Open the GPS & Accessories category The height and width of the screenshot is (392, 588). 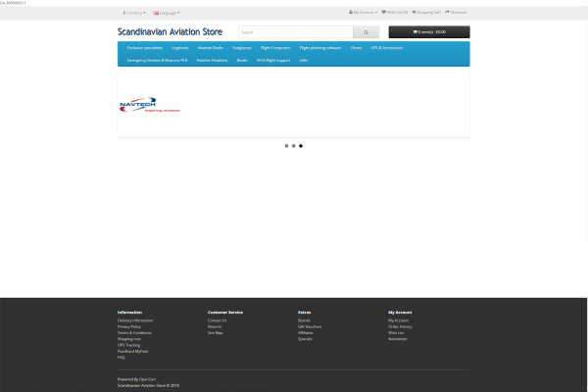click(x=387, y=48)
